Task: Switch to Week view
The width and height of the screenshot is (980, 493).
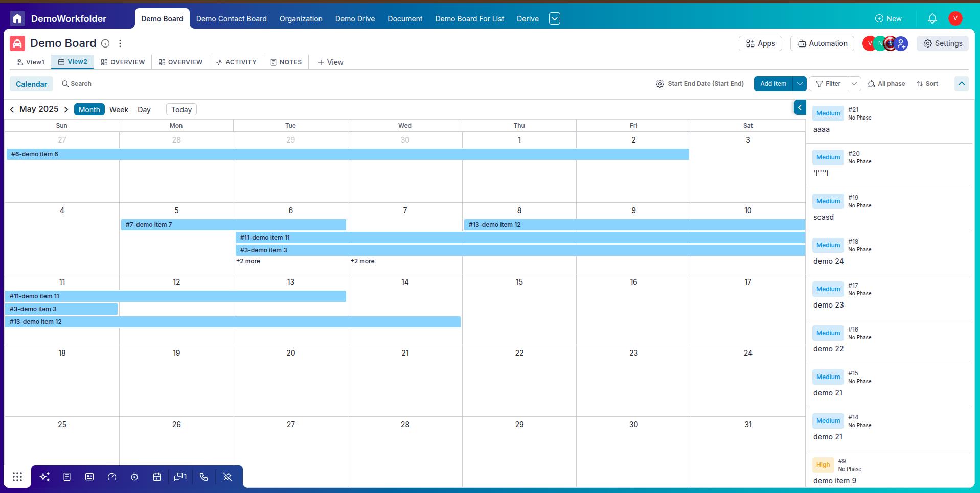Action: click(119, 110)
